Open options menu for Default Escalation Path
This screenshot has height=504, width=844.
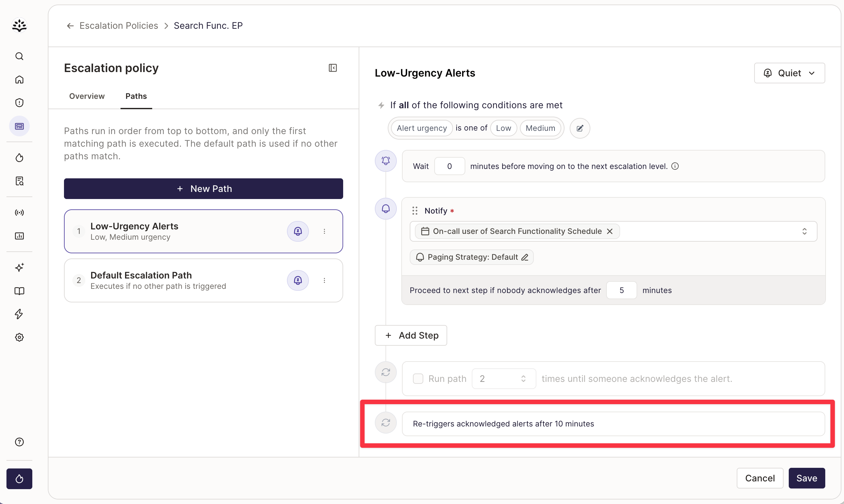[x=324, y=280]
